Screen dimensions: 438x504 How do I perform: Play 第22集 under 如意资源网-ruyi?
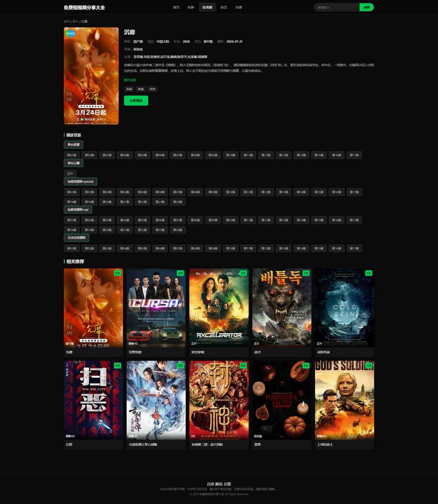[x=142, y=230]
